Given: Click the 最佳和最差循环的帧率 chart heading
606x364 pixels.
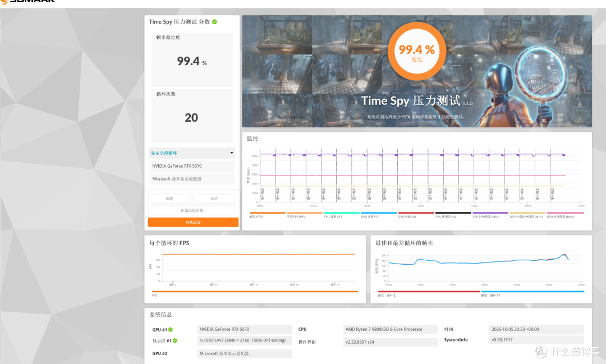Looking at the screenshot, I should 404,243.
